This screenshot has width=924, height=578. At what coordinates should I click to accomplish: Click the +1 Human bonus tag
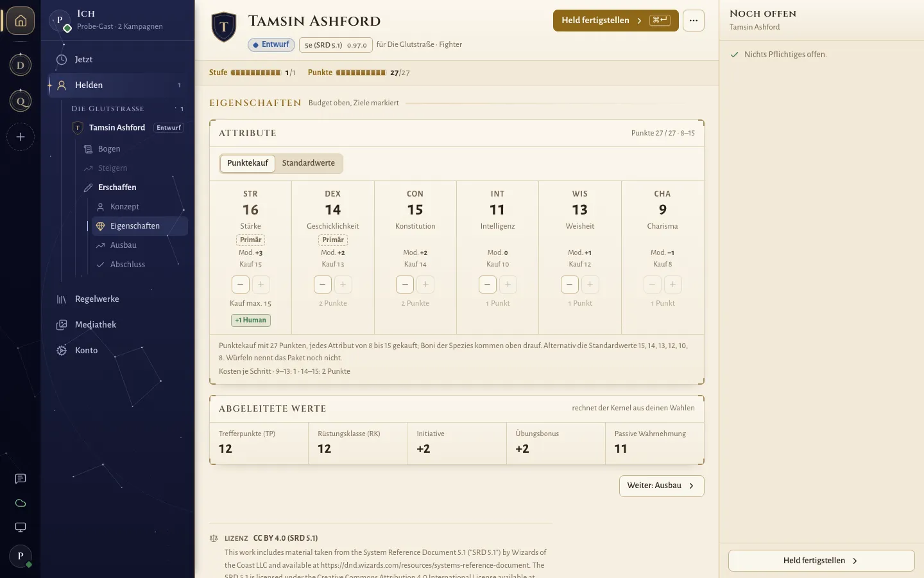tap(251, 320)
